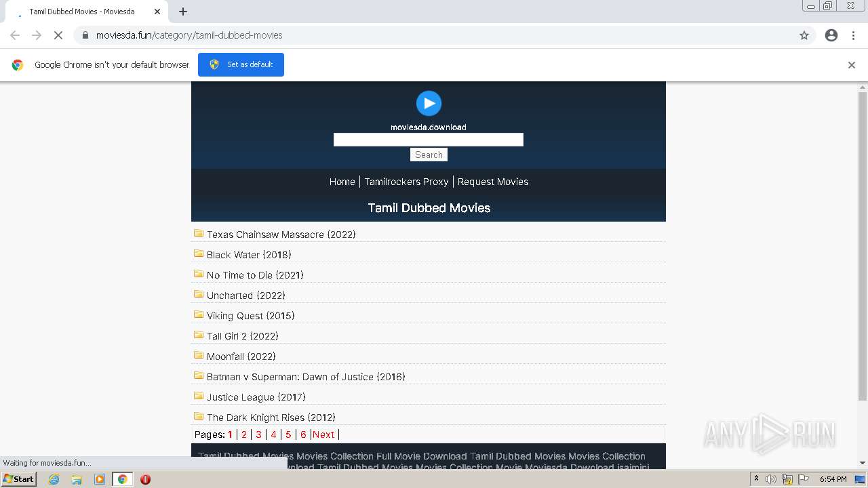Viewport: 868px width, 488px height.
Task: Click the site padlock icon in address bar
Action: (x=85, y=35)
